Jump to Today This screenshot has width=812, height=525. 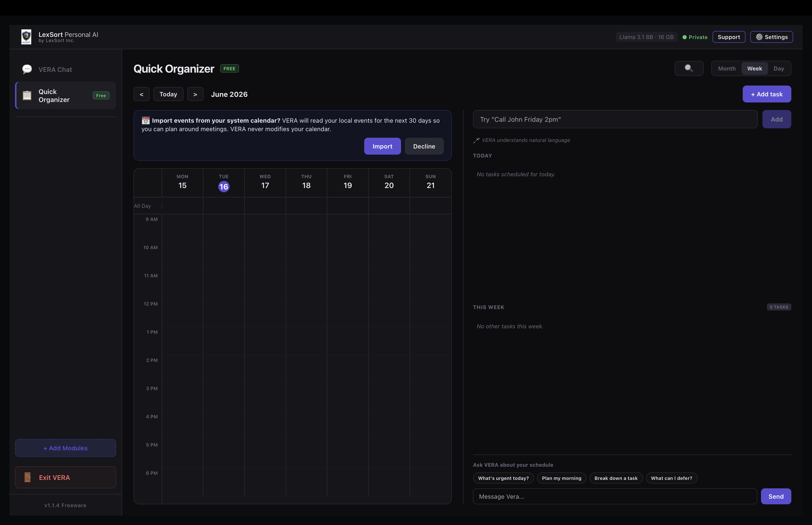tap(168, 94)
